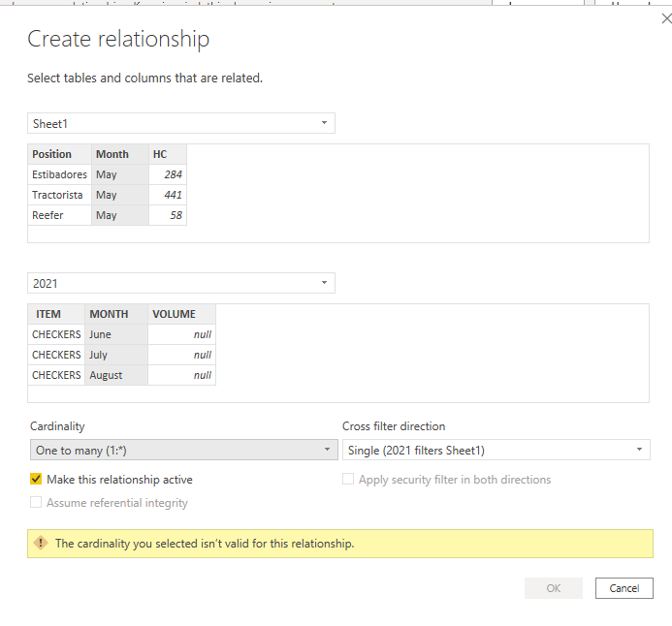Click the Cancel button
Image resolution: width=672 pixels, height=626 pixels.
pyautogui.click(x=624, y=588)
